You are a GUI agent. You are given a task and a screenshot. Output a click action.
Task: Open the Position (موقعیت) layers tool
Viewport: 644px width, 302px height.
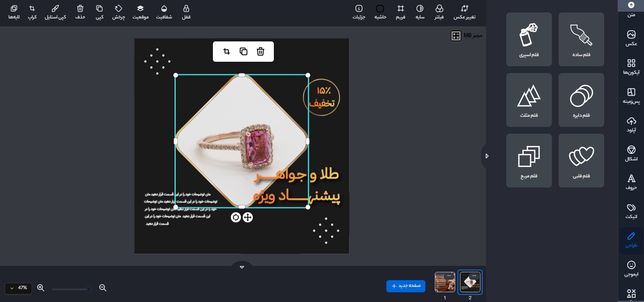[140, 12]
